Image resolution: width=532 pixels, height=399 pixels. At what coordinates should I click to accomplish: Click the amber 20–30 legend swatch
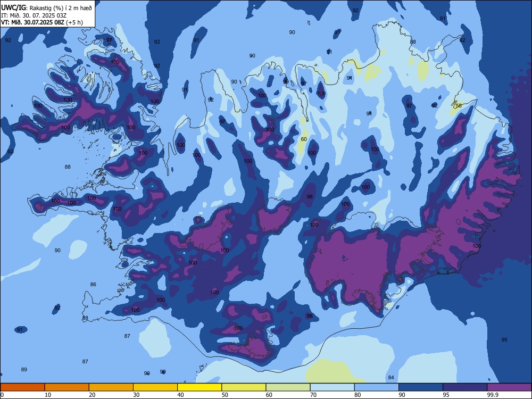coord(111,387)
